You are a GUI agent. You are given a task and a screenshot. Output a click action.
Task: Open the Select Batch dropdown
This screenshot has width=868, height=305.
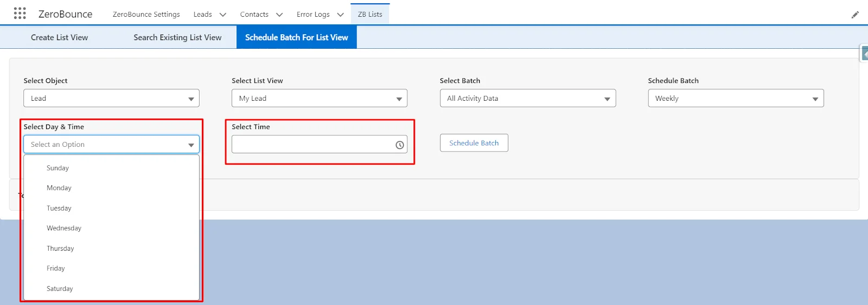527,99
